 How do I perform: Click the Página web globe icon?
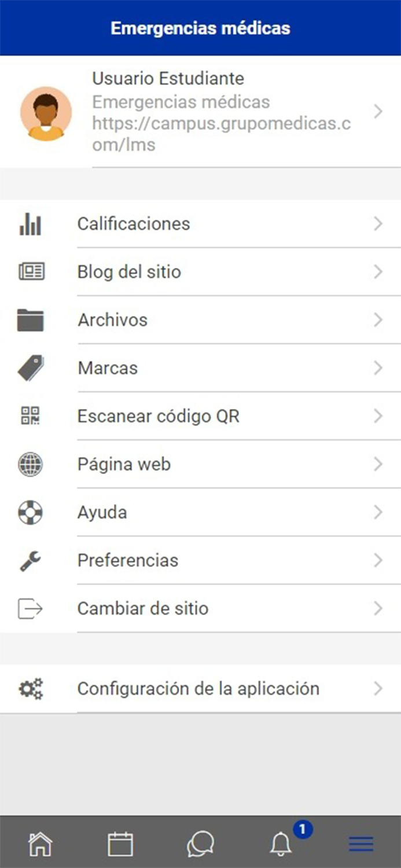point(31,464)
